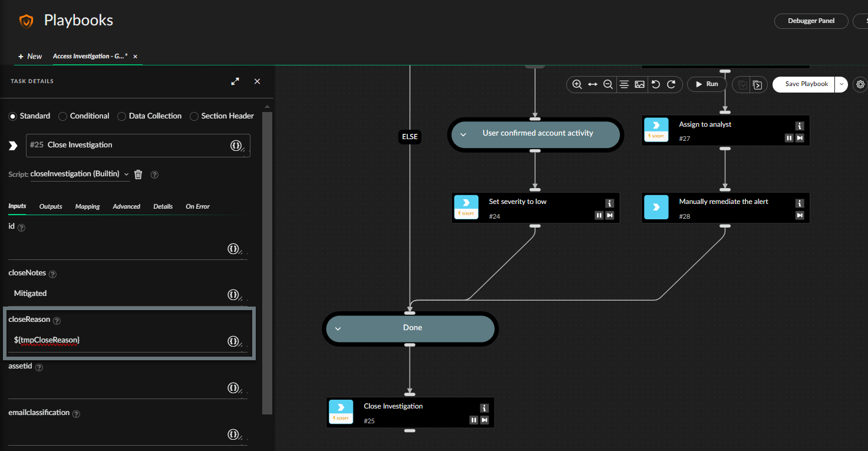Open Save Playbook dropdown arrow
868x451 pixels.
841,84
